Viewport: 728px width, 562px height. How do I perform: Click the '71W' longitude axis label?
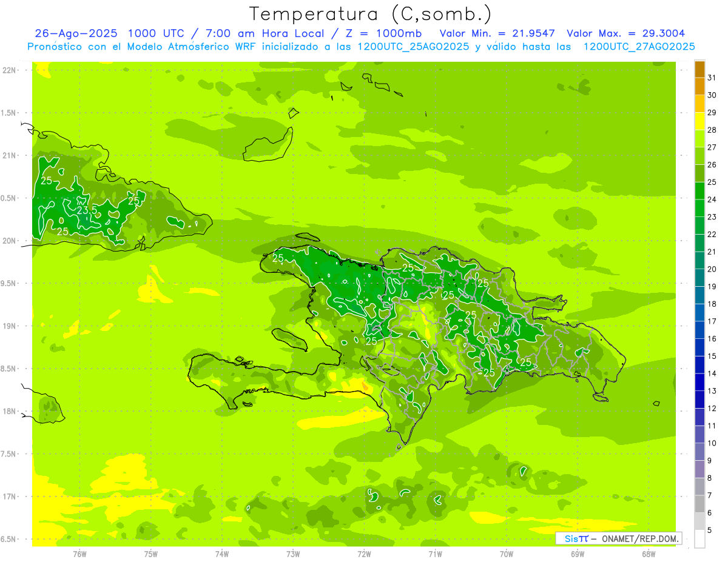[x=435, y=554]
